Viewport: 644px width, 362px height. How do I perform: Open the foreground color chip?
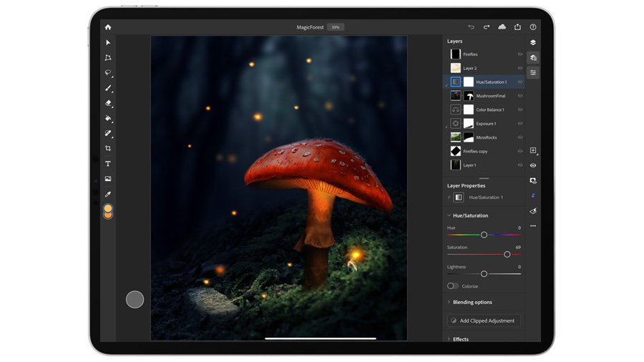tap(108, 208)
